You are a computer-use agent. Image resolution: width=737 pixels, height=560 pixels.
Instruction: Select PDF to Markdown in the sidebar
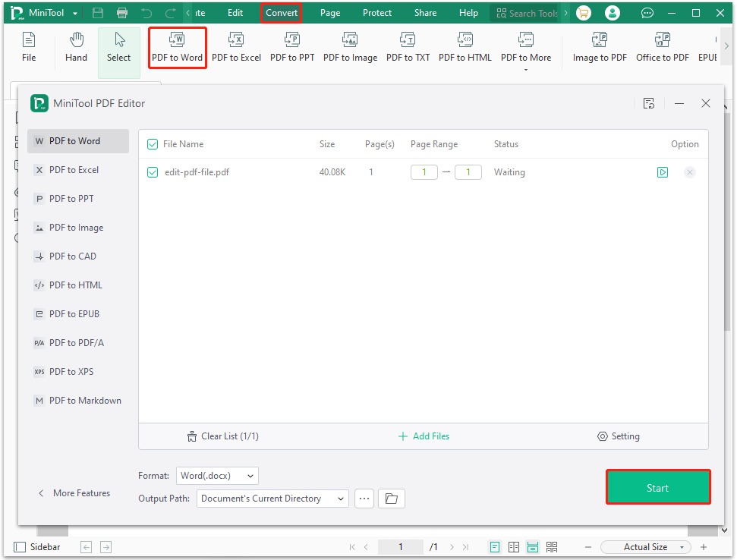[x=78, y=400]
